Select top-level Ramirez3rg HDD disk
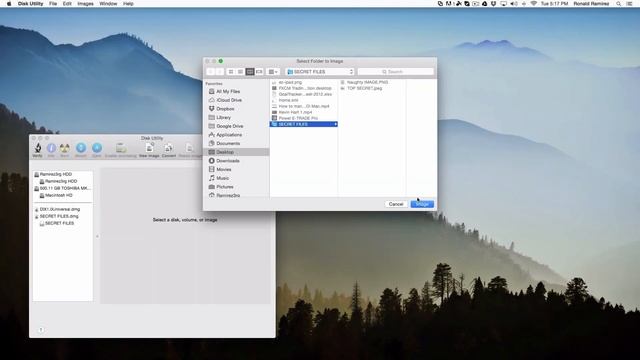 pyautogui.click(x=55, y=174)
